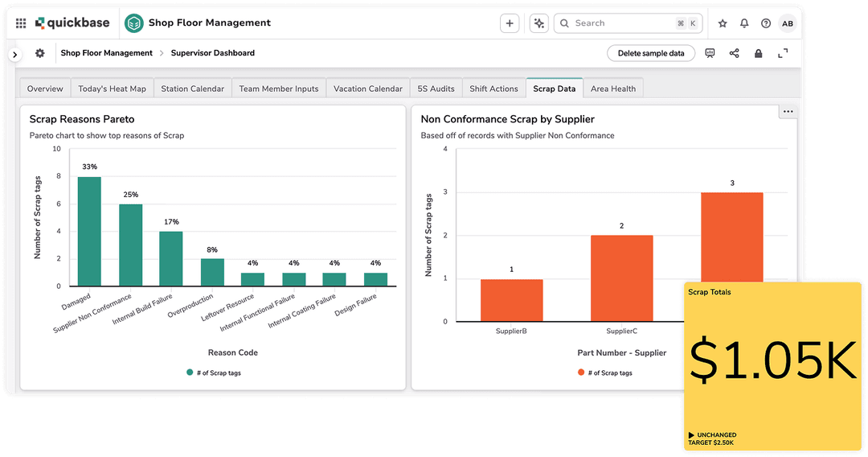Click the Scrap Totals card heading
Image resolution: width=868 pixels, height=457 pixels.
coord(709,292)
